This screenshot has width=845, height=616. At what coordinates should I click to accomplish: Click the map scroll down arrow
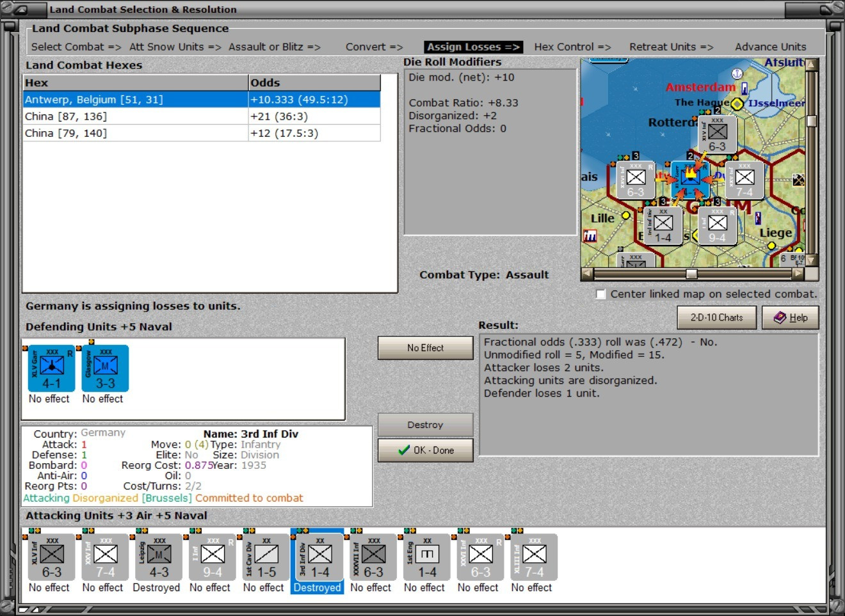(812, 260)
